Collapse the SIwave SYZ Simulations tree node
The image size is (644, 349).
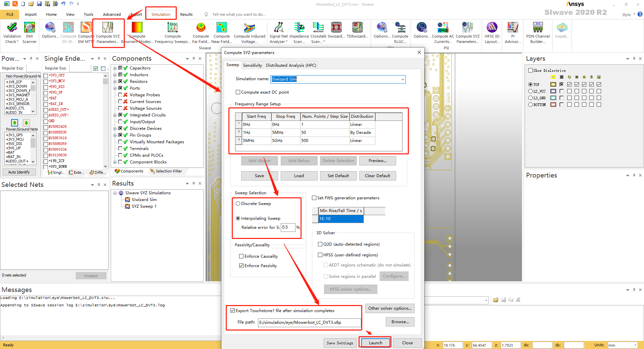116,193
